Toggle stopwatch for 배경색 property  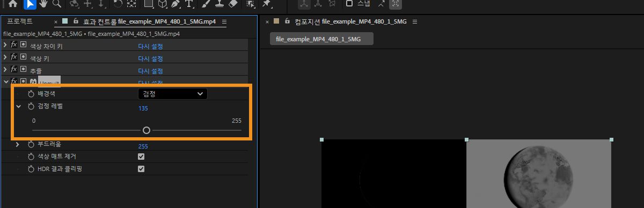click(x=31, y=94)
